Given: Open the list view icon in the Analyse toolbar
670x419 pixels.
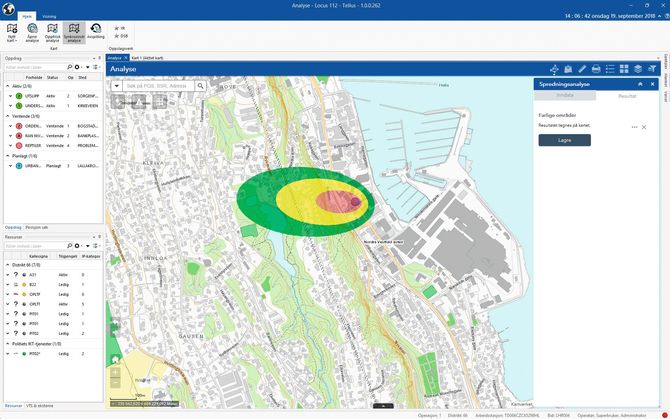Looking at the screenshot, I should (x=610, y=69).
